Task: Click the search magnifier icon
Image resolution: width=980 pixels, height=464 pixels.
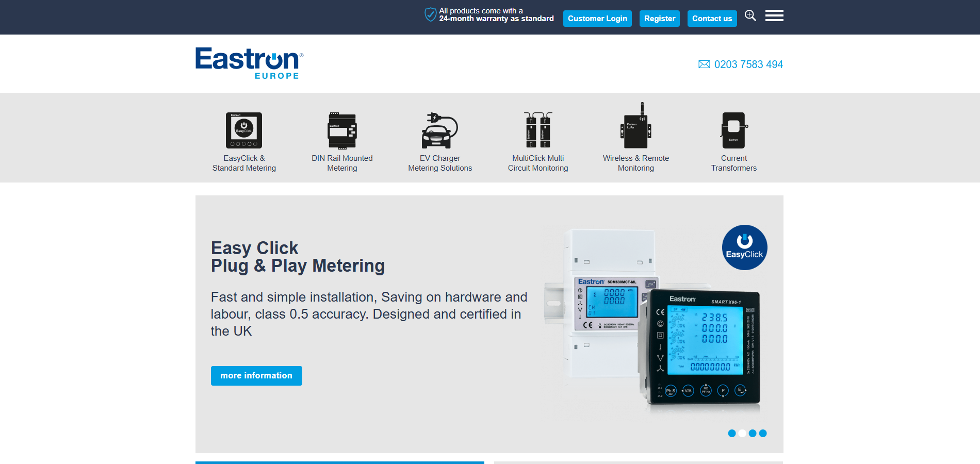Action: pos(750,16)
